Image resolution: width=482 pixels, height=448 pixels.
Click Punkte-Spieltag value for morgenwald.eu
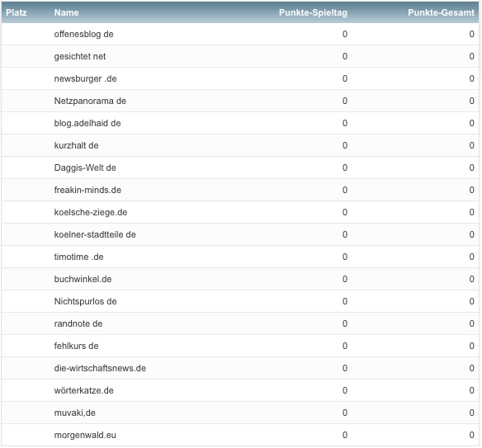345,435
